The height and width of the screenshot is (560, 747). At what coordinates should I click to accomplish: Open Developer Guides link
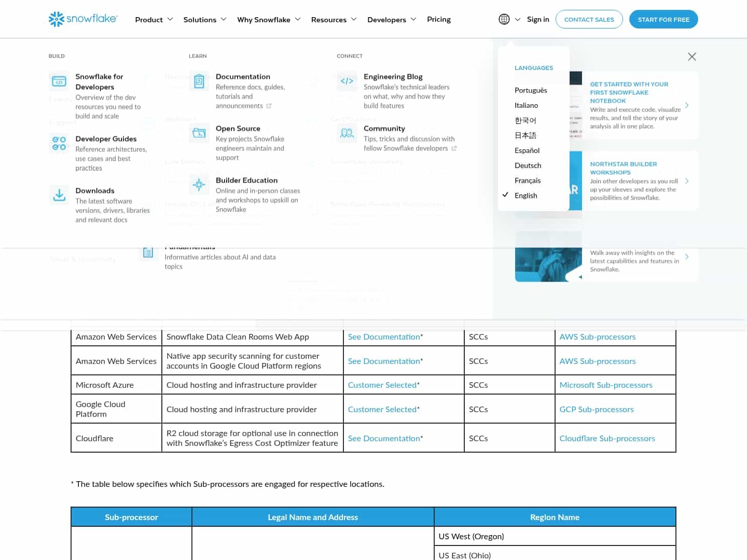[106, 139]
